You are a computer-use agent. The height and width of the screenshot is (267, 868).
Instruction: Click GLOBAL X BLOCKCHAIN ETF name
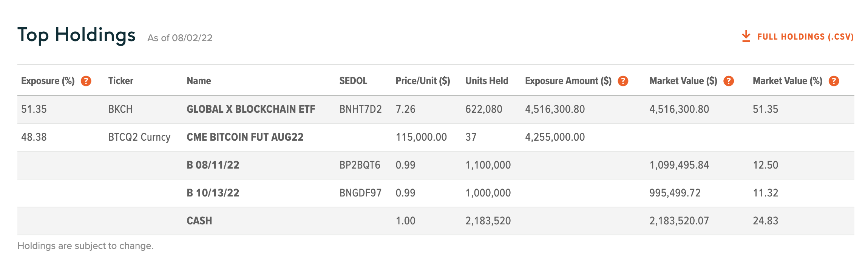(x=251, y=109)
